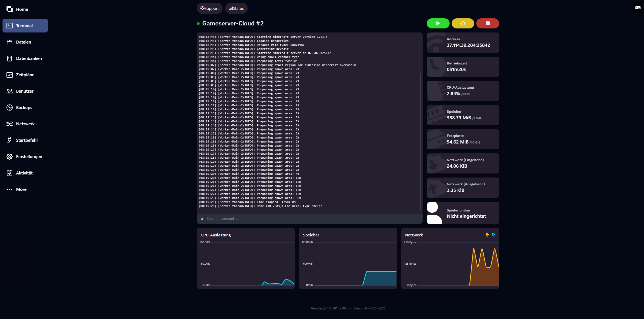Viewport: 644px width, 319px height.
Task: Go to the Datenbanken section
Action: click(29, 58)
